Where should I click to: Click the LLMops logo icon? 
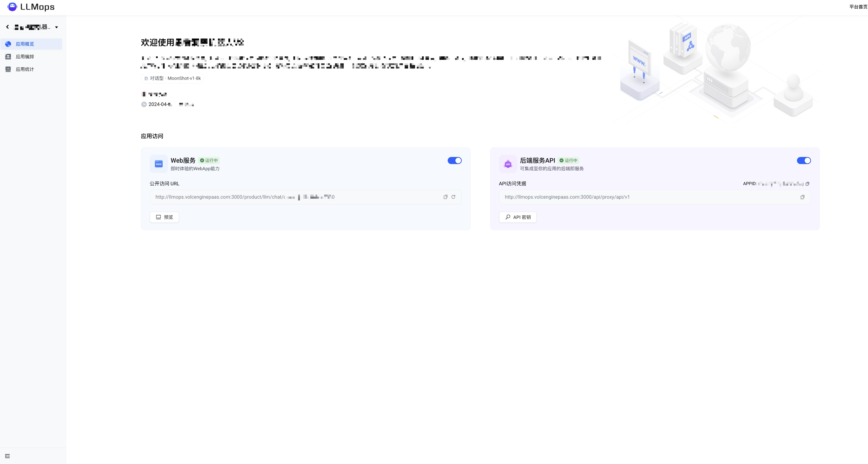(12, 7)
